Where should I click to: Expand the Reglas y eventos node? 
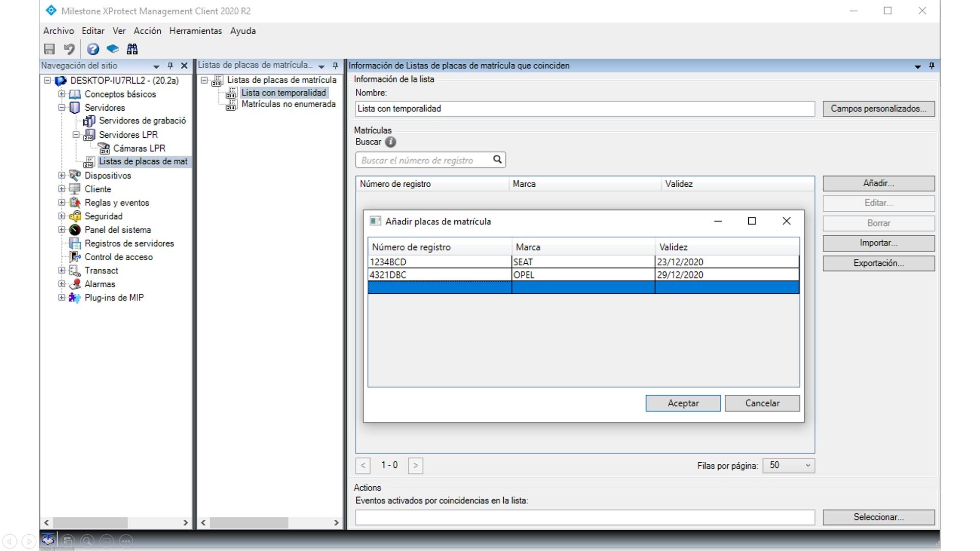coord(62,203)
